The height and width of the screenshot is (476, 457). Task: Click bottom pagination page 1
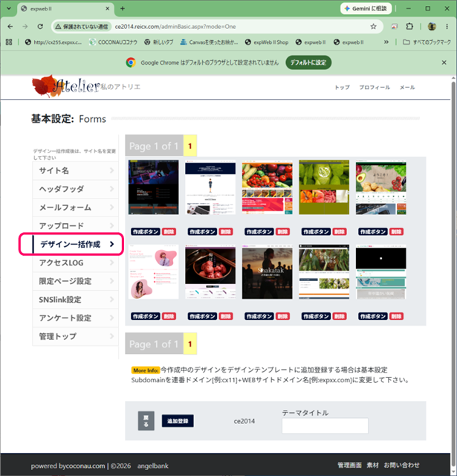pos(190,344)
